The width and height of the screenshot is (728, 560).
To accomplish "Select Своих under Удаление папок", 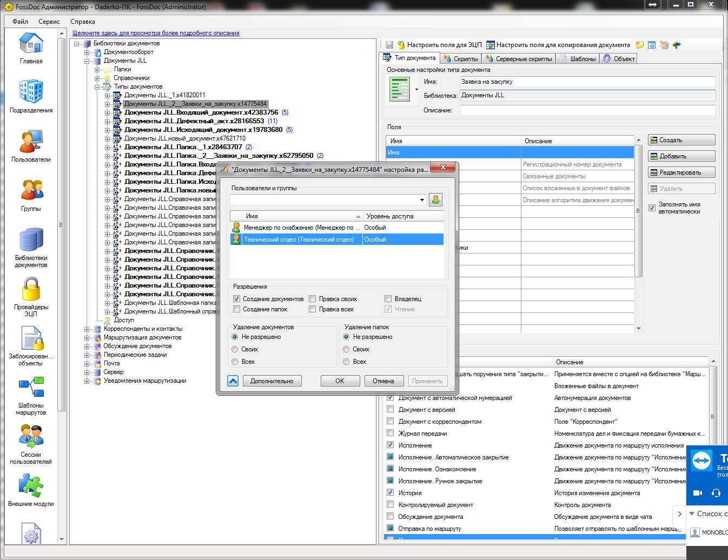I will pos(346,349).
